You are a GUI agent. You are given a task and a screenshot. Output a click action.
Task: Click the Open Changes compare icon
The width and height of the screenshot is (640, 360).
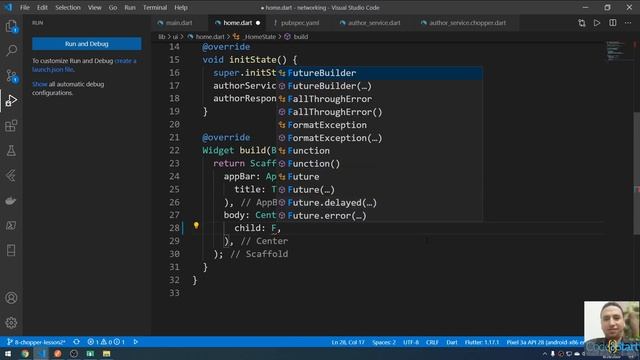[x=582, y=23]
